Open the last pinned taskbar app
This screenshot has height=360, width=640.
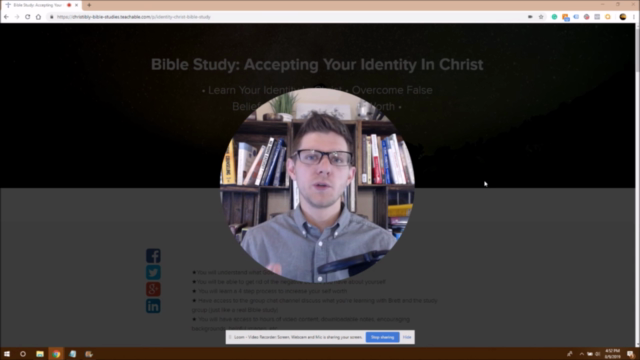coord(89,354)
